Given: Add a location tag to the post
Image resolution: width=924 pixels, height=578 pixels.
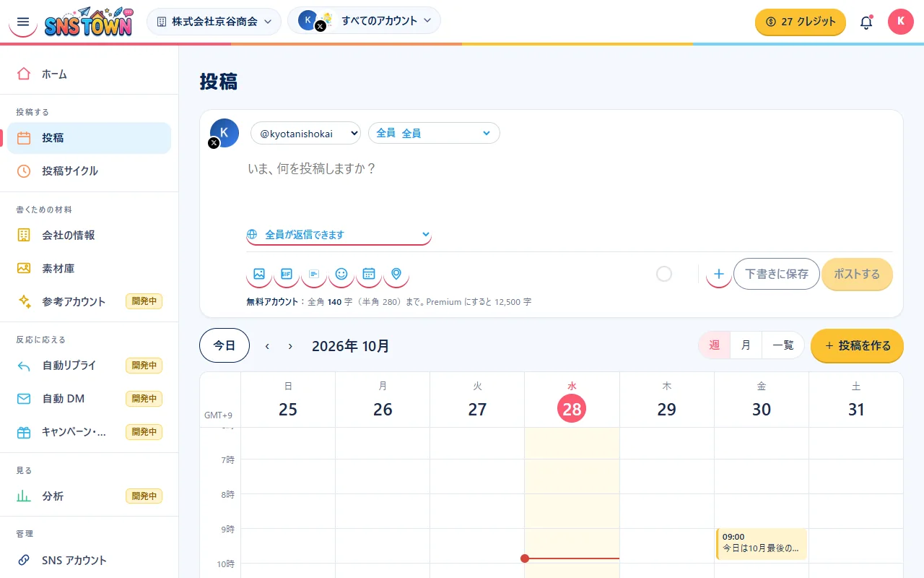Looking at the screenshot, I should (396, 274).
